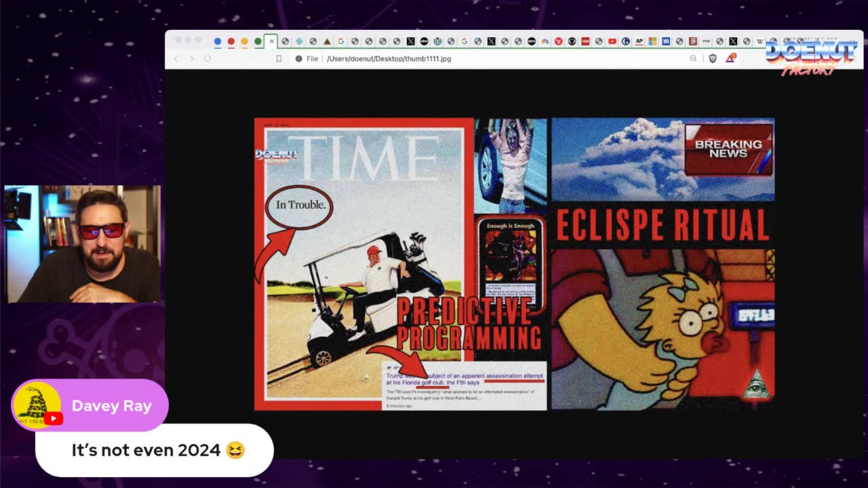Switch to the CBS eye tab
This screenshot has width=868, height=488.
pos(572,41)
